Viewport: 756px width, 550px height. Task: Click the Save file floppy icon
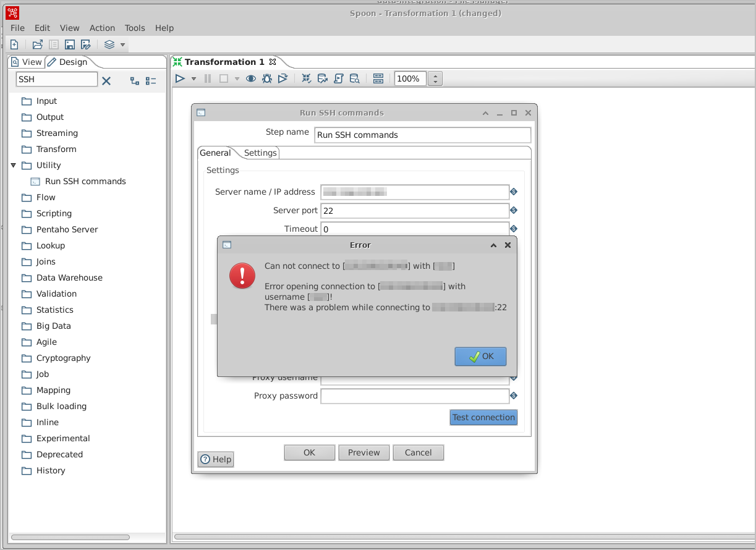click(70, 44)
